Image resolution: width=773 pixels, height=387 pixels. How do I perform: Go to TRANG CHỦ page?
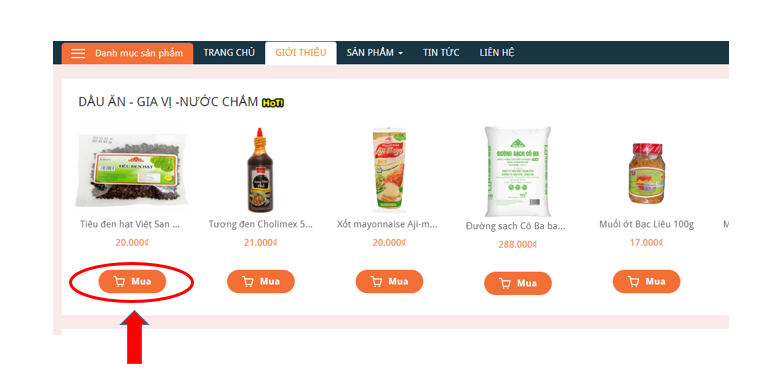229,52
